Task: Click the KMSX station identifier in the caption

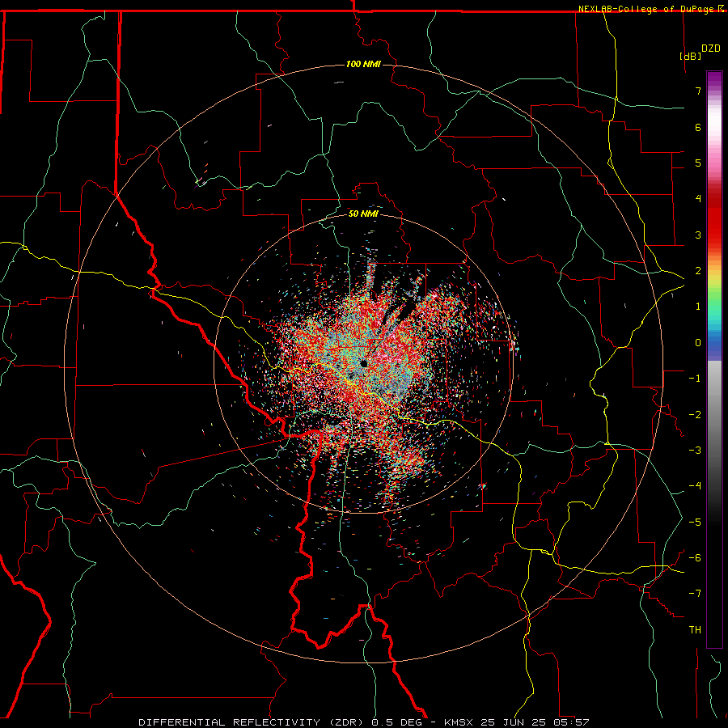Action: [460, 722]
